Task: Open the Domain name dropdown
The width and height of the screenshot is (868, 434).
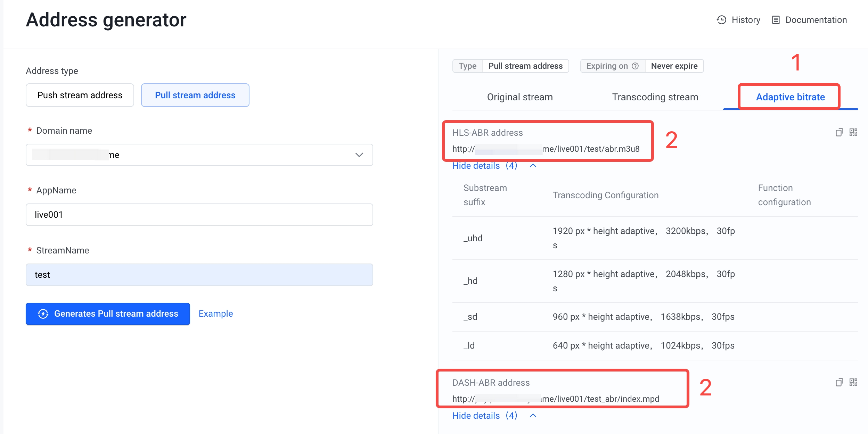Action: [x=199, y=155]
